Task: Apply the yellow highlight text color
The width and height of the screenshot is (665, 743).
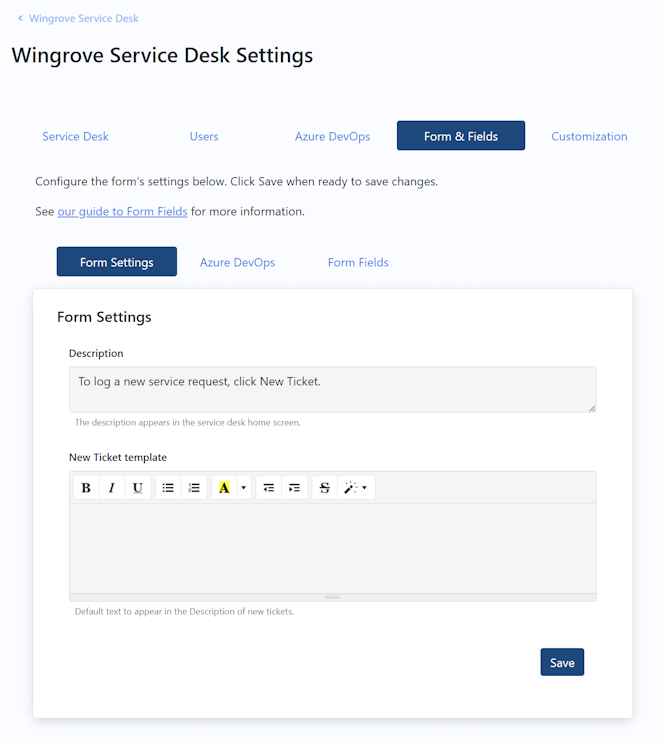Action: pos(224,488)
